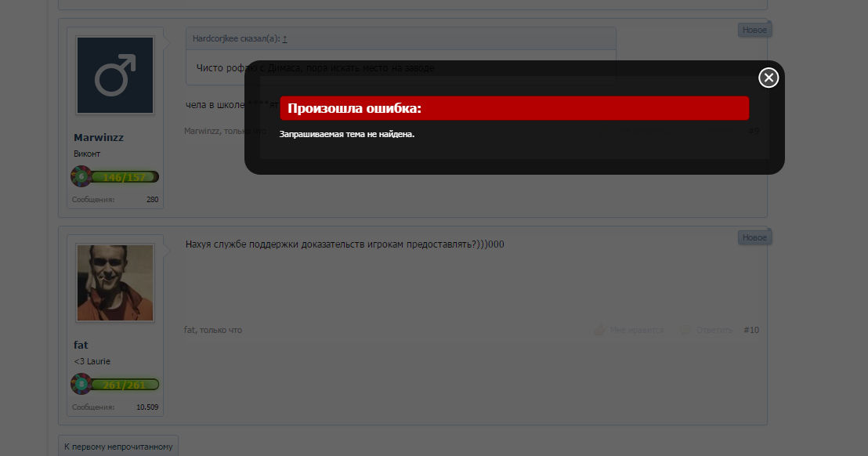The width and height of the screenshot is (868, 456).
Task: Click the '<3 Laurie' title under fat
Action: point(92,361)
